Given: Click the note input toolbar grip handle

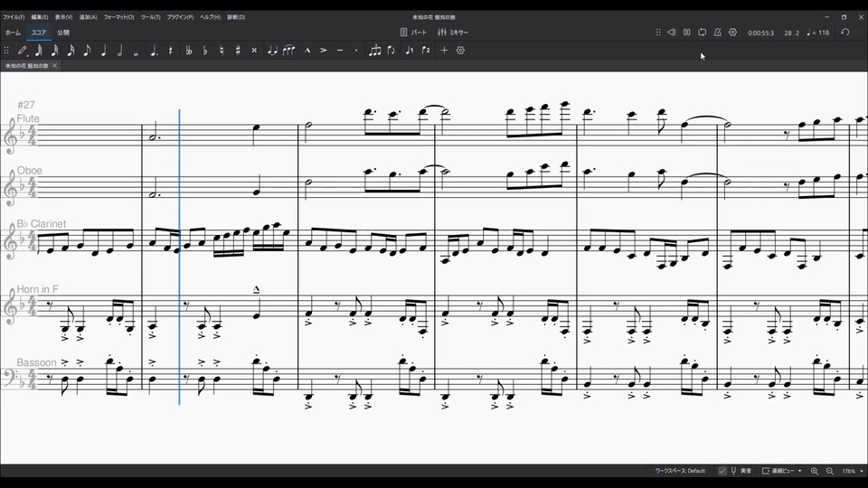Looking at the screenshot, I should pyautogui.click(x=6, y=51).
